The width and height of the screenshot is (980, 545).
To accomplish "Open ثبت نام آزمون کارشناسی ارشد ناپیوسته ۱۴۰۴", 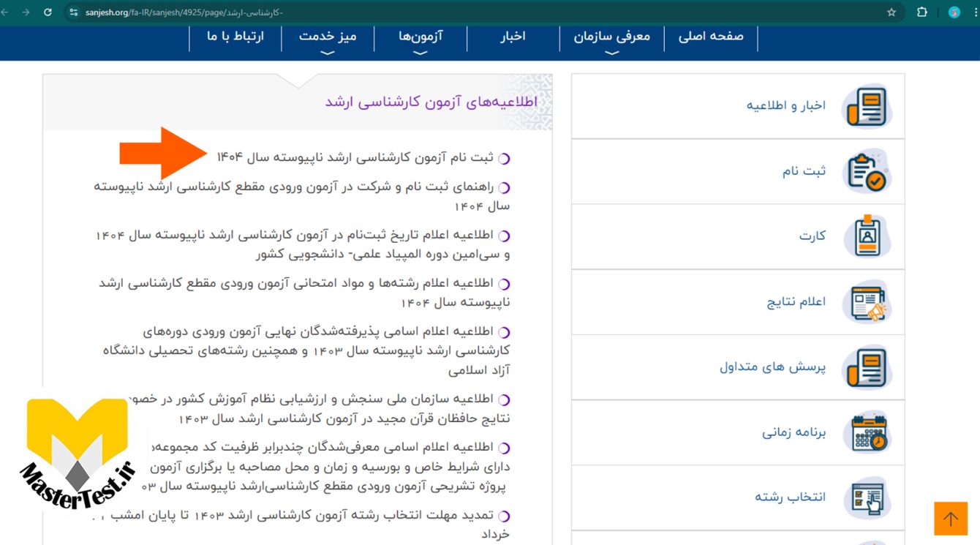I will 355,157.
